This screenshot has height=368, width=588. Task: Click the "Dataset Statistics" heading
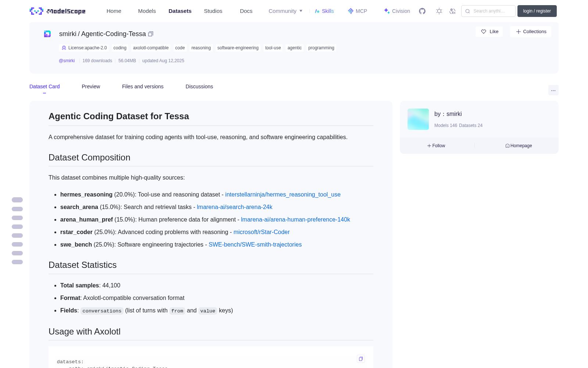pyautogui.click(x=83, y=265)
